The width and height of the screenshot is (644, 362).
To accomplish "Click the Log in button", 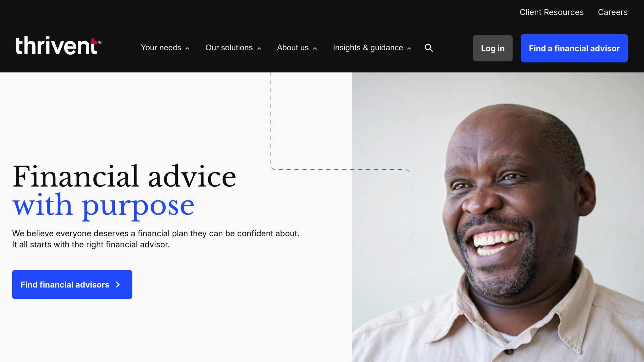I will tap(493, 48).
